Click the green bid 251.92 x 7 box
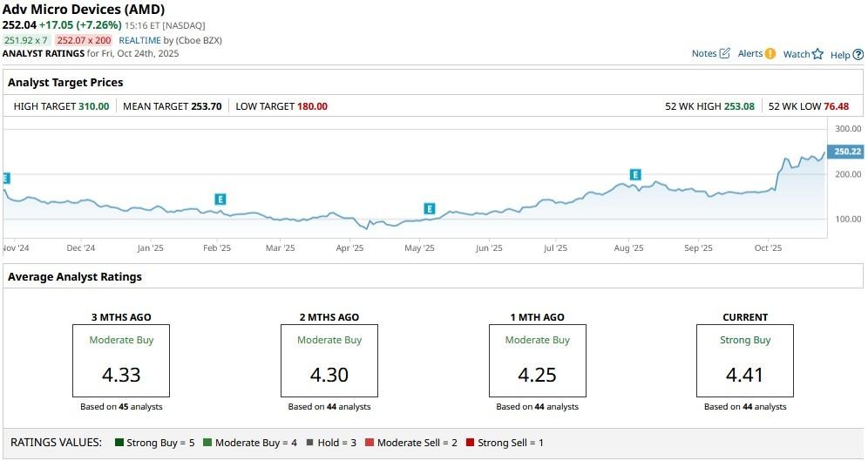868x461 pixels. (x=26, y=40)
